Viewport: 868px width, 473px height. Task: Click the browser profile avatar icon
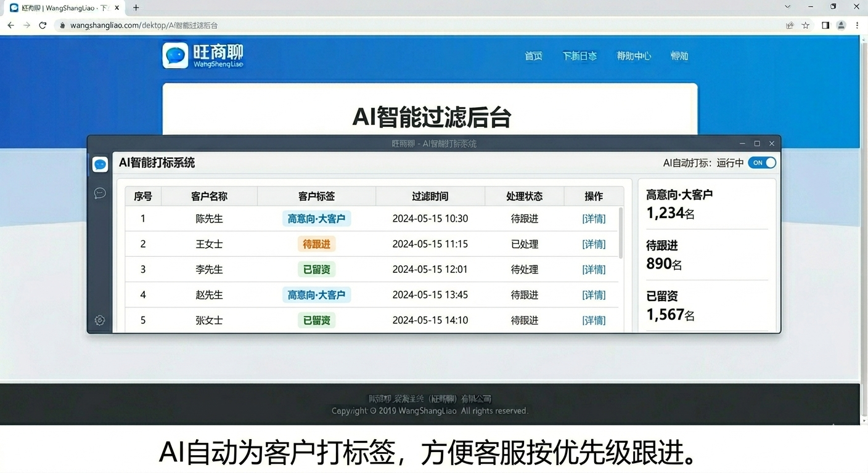[841, 25]
